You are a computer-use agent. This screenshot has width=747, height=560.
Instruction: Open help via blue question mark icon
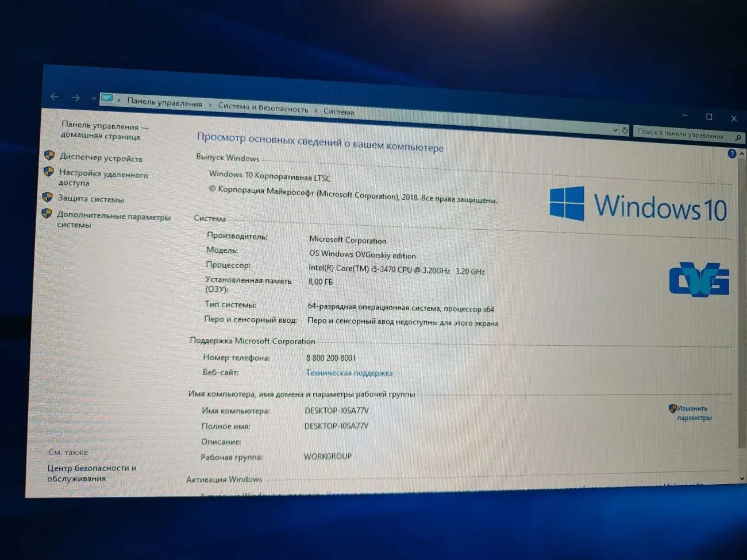coord(731,153)
